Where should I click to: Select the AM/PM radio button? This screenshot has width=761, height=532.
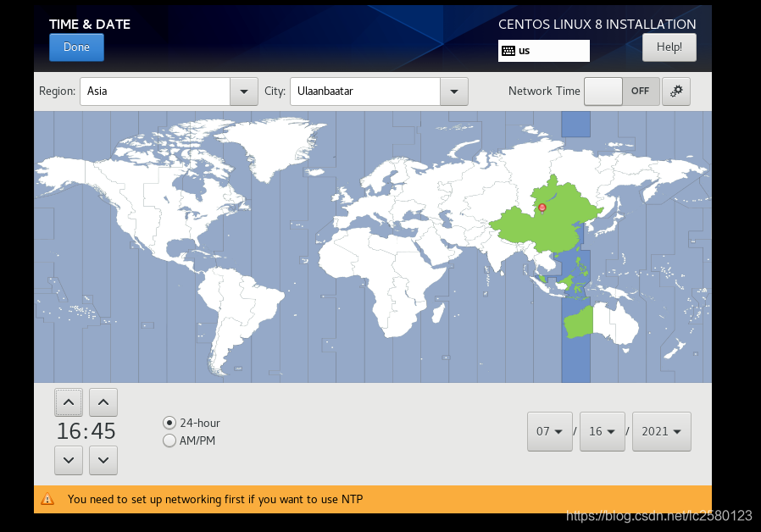click(x=169, y=441)
